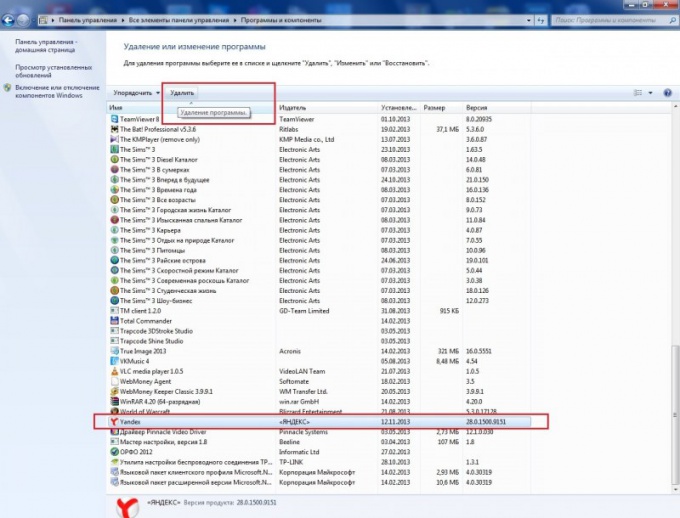The height and width of the screenshot is (518, 680).
Task: Click The Sims 3 В сумерках icon
Action: (114, 170)
